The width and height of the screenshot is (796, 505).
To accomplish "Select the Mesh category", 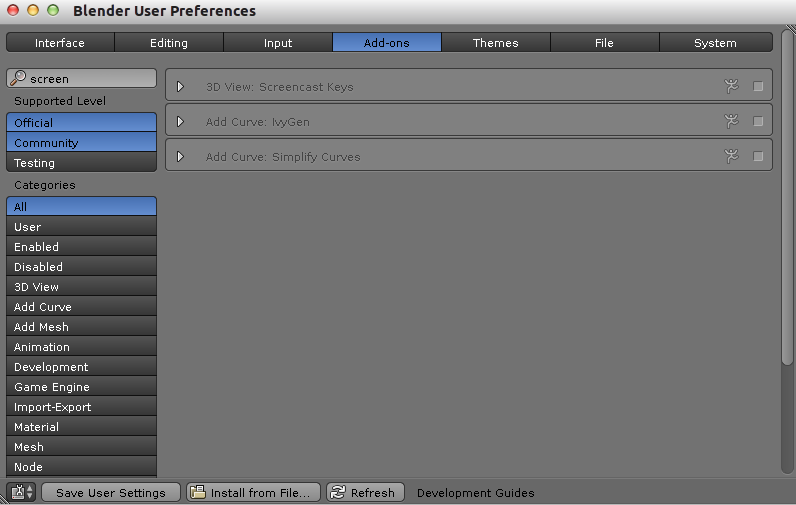I will coord(81,447).
